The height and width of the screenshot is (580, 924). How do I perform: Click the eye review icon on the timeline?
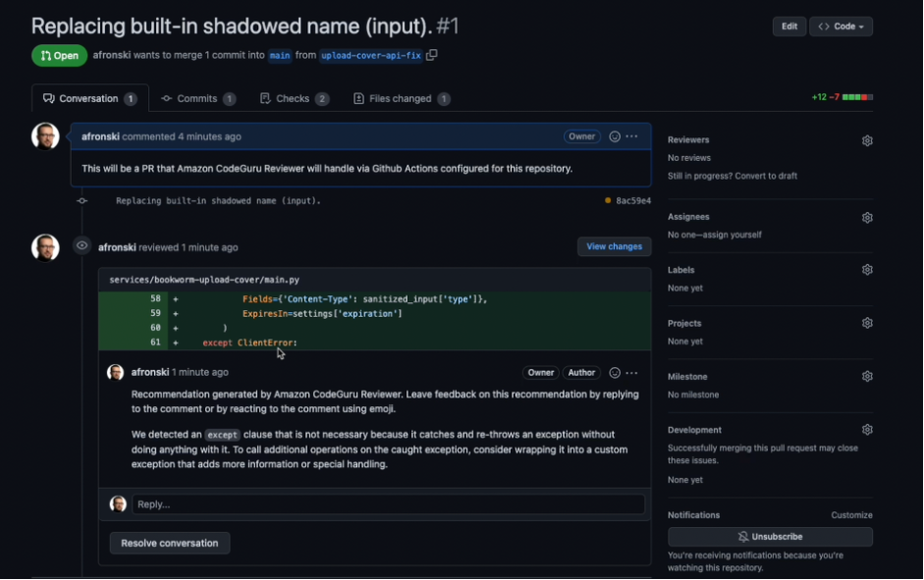pyautogui.click(x=82, y=245)
